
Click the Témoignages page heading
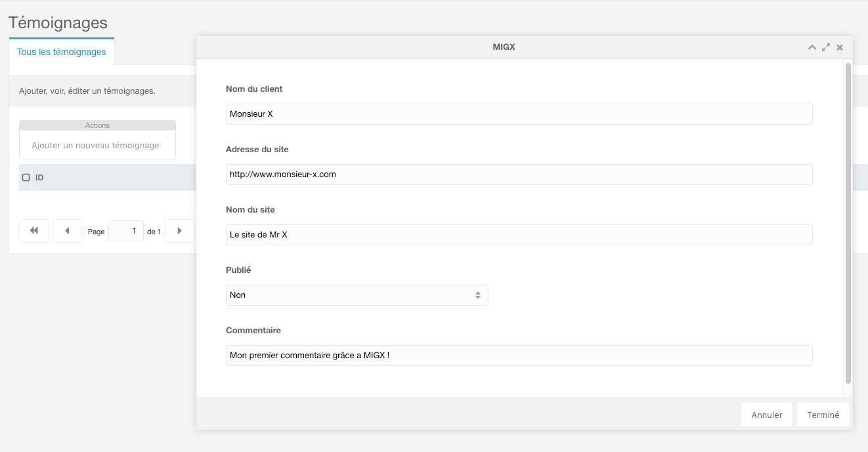[x=58, y=22]
